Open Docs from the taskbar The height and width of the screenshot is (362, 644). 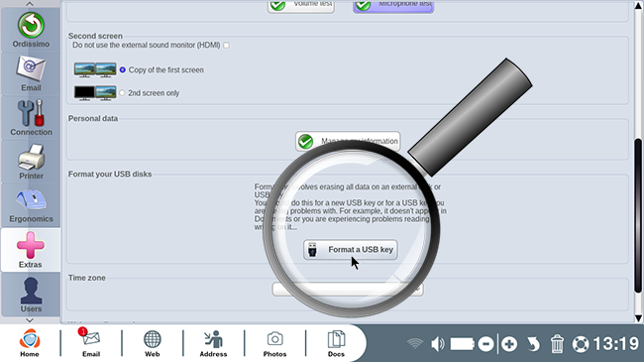336,343
